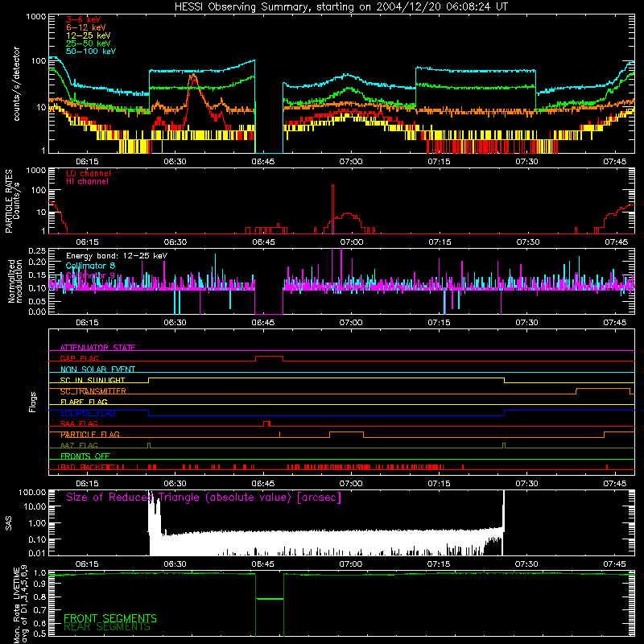Click the Energy band: 12-25 keV label
The image size is (644, 644).
click(117, 256)
